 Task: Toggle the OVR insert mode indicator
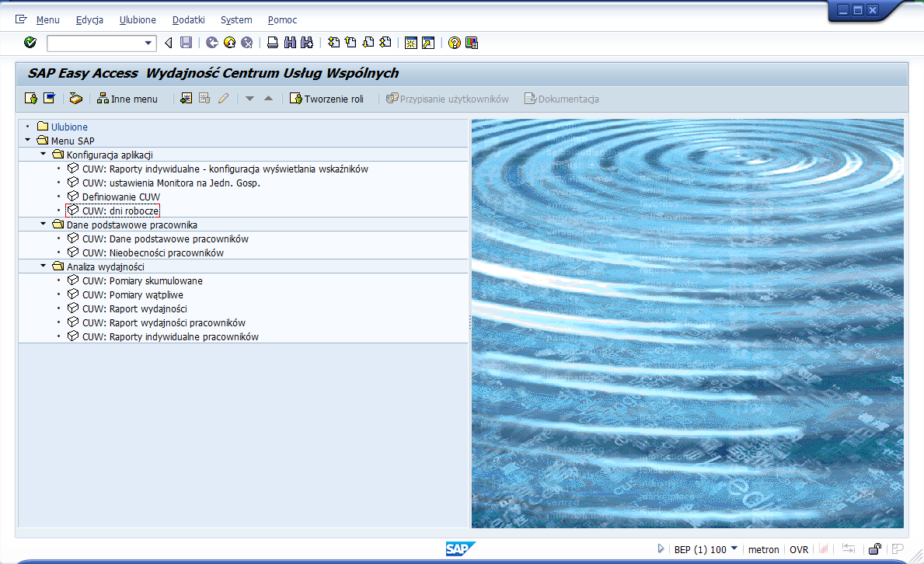[x=799, y=549]
